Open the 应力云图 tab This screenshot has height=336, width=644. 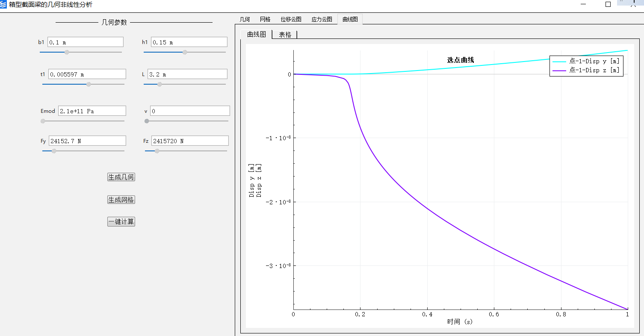pos(322,19)
